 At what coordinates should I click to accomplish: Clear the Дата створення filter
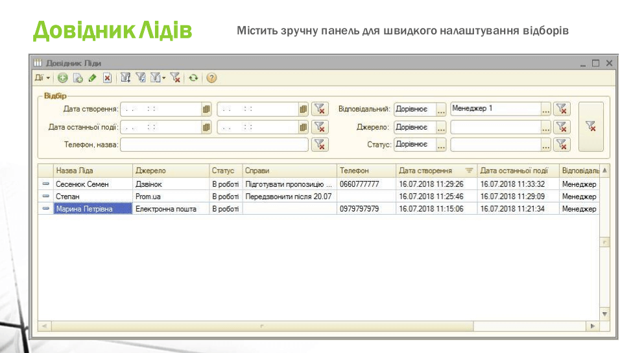pos(319,109)
